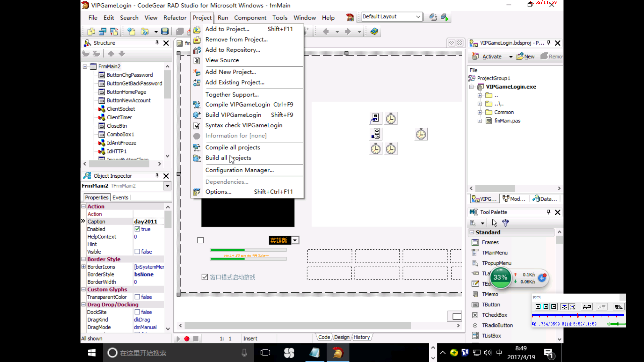The height and width of the screenshot is (362, 644).
Task: Collapse the Standard palette category
Action: click(472, 232)
